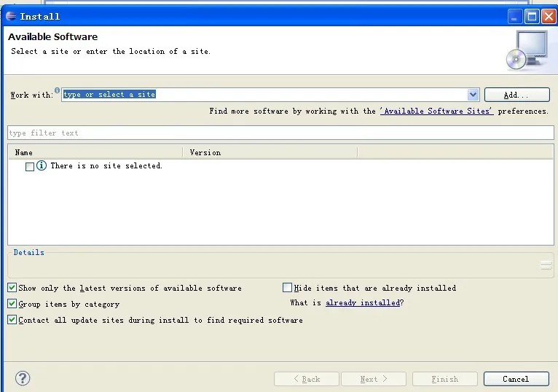Check the box beside no site selected
Screen dimensions: 558x392
[x=30, y=167]
